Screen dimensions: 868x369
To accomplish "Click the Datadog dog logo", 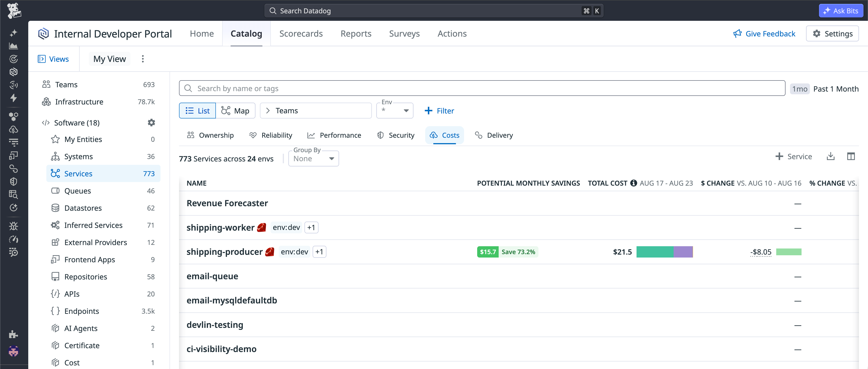I will 14,10.
